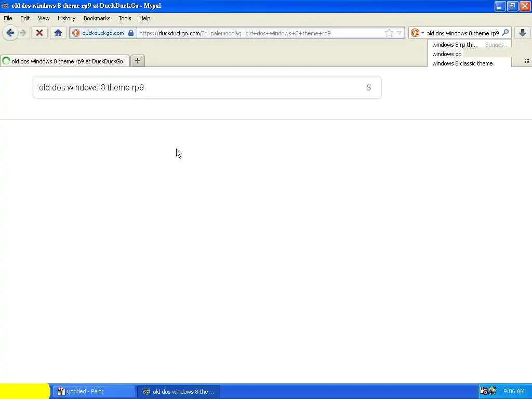Viewport: 532px width, 399px height.
Task: Open the History menu
Action: click(66, 18)
